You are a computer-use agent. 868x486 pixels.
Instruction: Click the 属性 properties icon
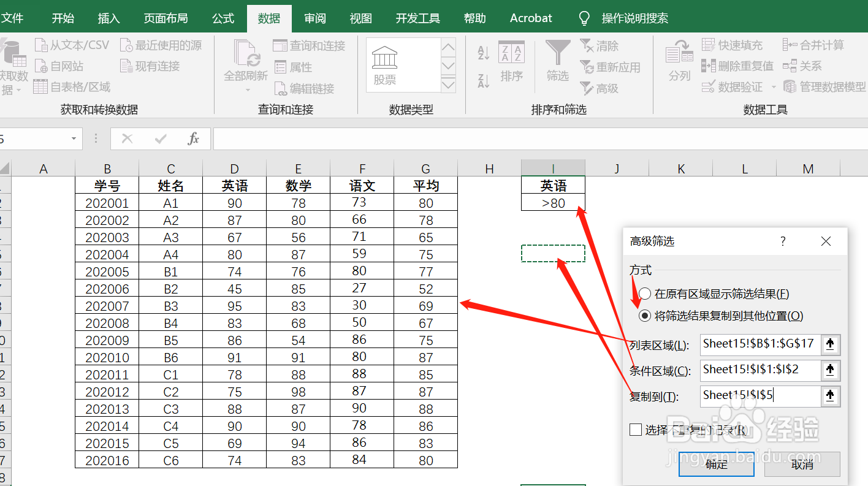click(x=280, y=67)
